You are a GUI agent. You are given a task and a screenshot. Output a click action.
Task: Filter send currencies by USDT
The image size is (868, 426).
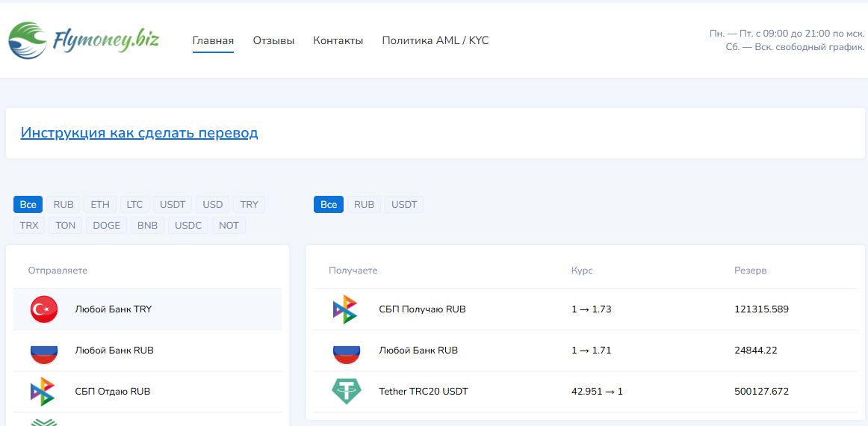click(173, 205)
